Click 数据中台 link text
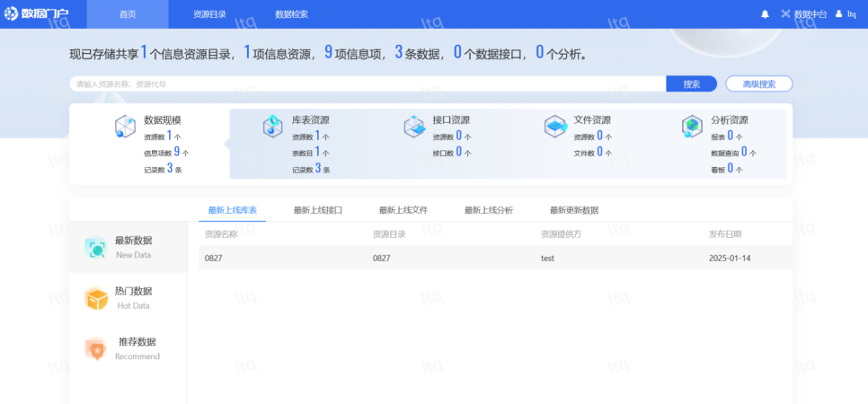868x404 pixels. [810, 14]
